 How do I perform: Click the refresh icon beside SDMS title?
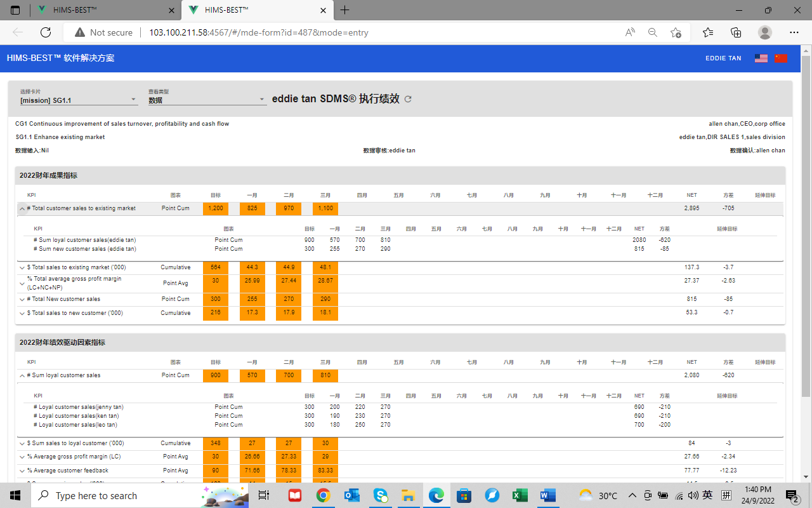click(x=408, y=99)
